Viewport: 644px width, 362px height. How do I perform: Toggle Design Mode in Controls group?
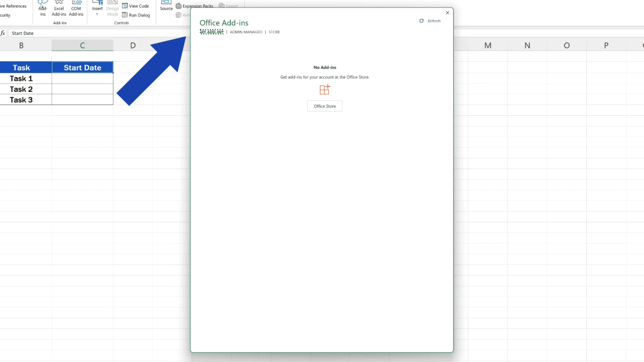click(x=112, y=8)
